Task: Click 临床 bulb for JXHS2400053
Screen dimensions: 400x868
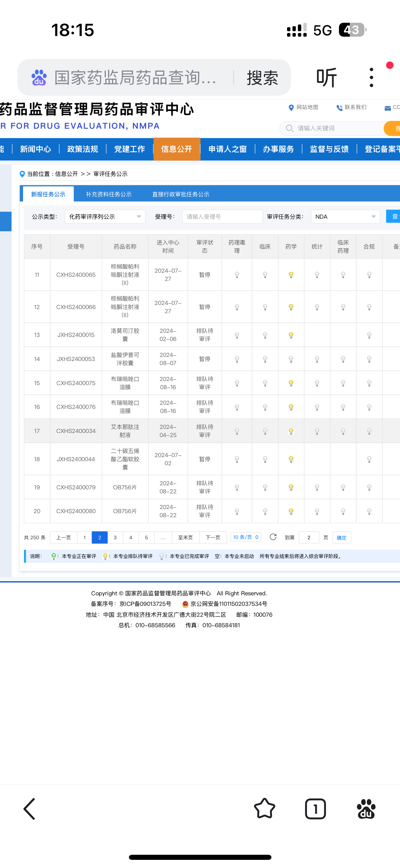Action: 265,359
